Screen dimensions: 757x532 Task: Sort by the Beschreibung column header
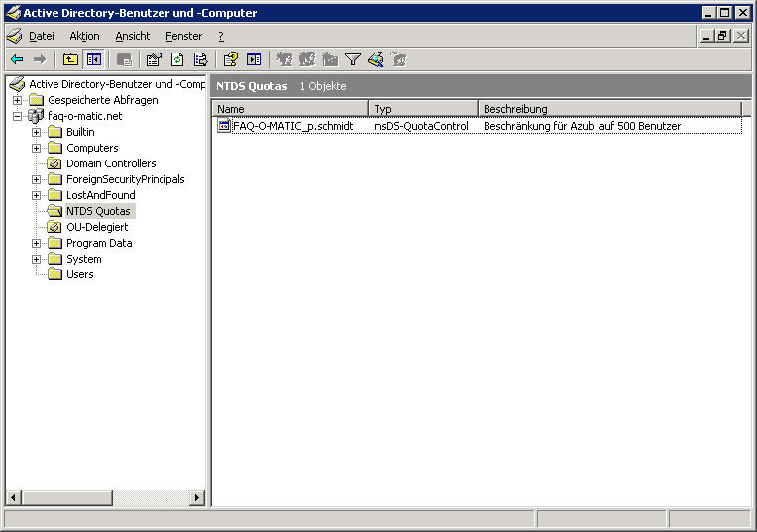[609, 109]
